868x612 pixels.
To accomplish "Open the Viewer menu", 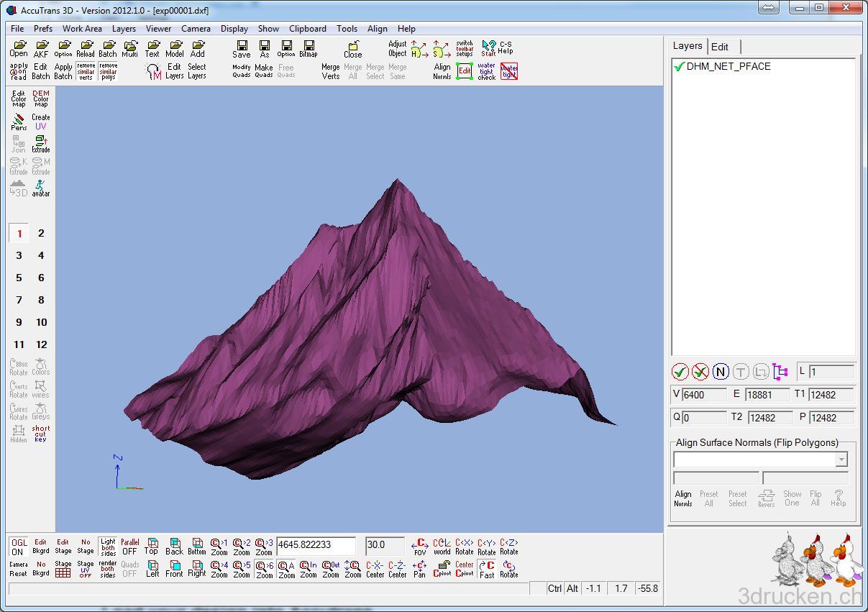I will pos(158,29).
